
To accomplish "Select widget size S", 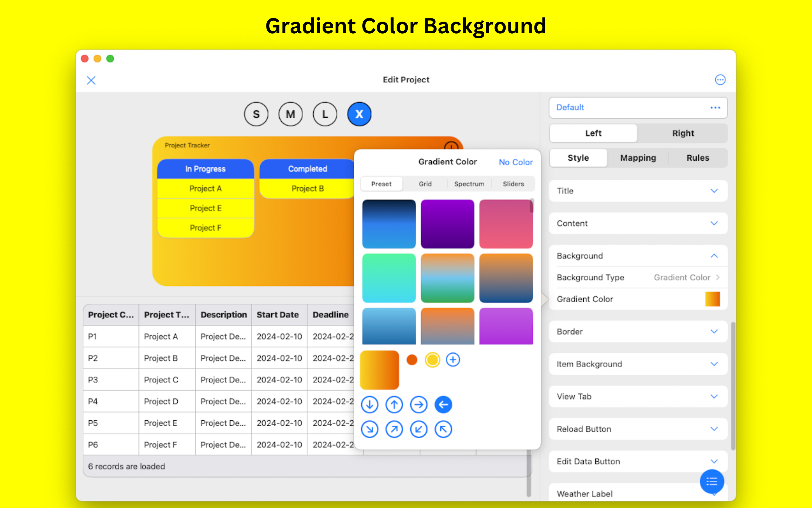I will point(256,114).
